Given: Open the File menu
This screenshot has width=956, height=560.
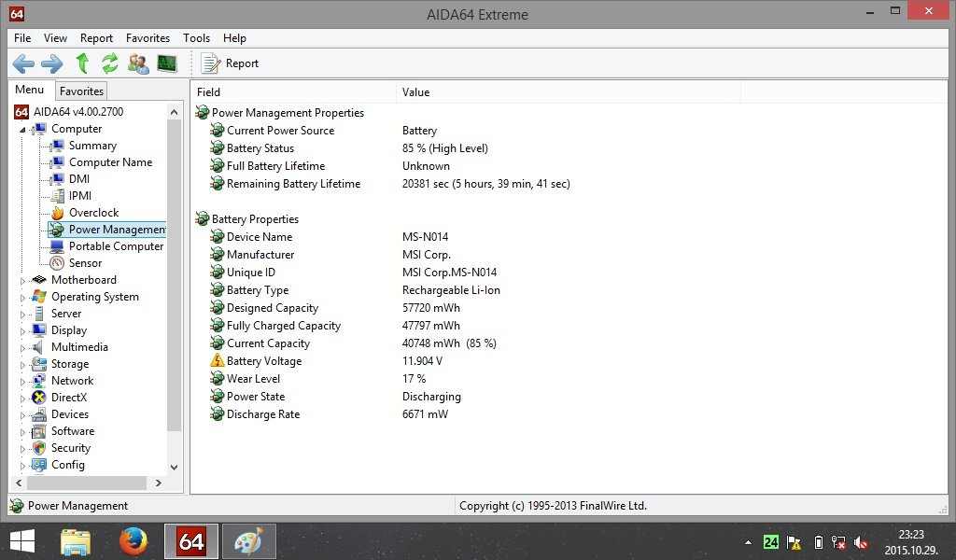Looking at the screenshot, I should click(x=22, y=37).
